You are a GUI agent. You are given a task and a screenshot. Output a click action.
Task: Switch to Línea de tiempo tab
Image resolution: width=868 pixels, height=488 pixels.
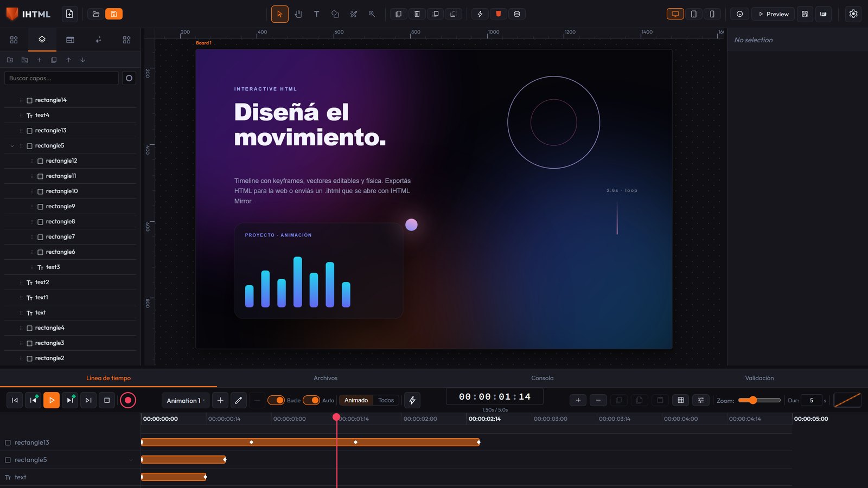(108, 378)
